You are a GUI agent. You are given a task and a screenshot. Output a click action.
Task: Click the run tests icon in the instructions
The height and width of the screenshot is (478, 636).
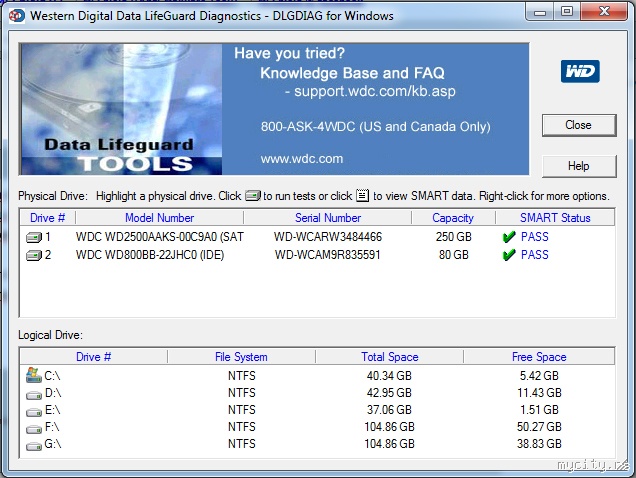[x=253, y=196]
